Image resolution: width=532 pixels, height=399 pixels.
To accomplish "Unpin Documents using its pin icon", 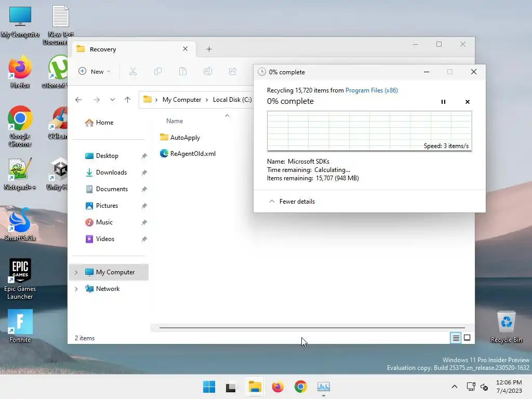I will pos(144,189).
